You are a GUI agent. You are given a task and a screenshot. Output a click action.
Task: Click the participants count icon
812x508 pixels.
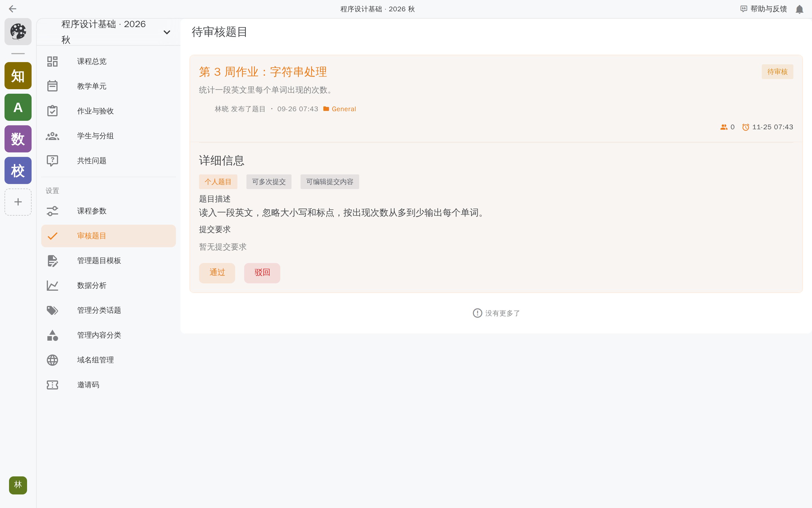[x=724, y=127]
